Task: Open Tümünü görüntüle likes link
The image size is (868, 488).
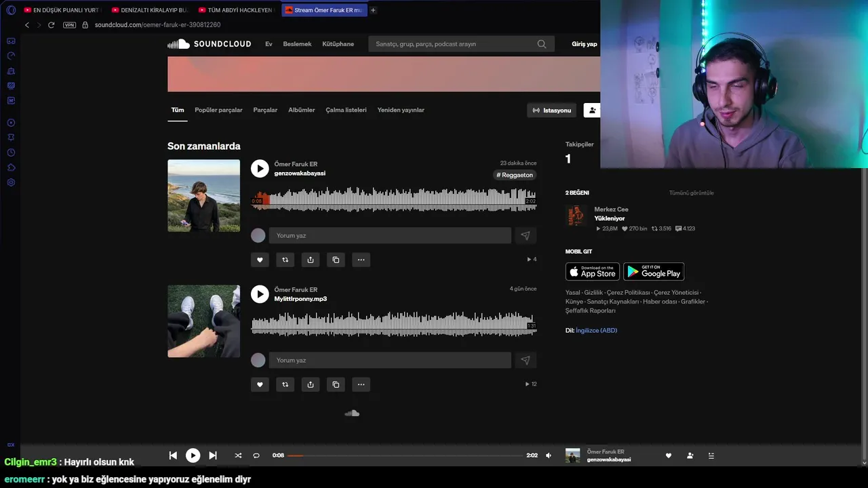Action: (691, 193)
